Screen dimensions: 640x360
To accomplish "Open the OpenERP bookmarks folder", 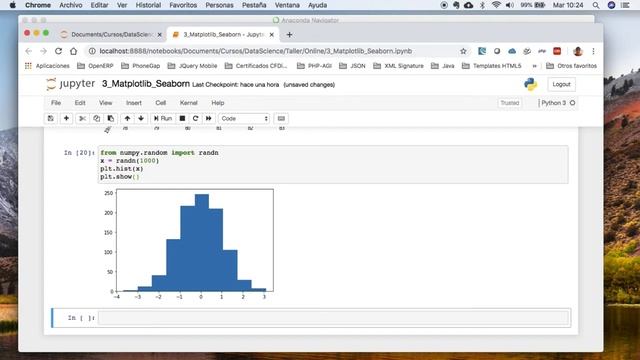I will [96, 66].
